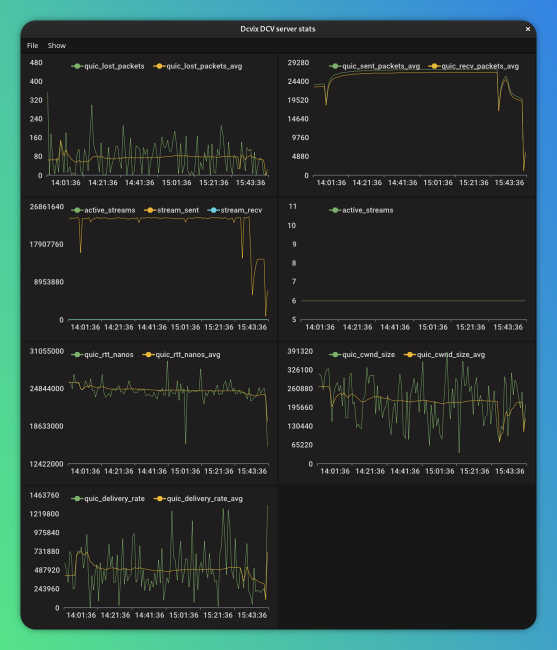The image size is (557, 650).
Task: Close the Dcvix DCV server stats window
Action: point(528,29)
